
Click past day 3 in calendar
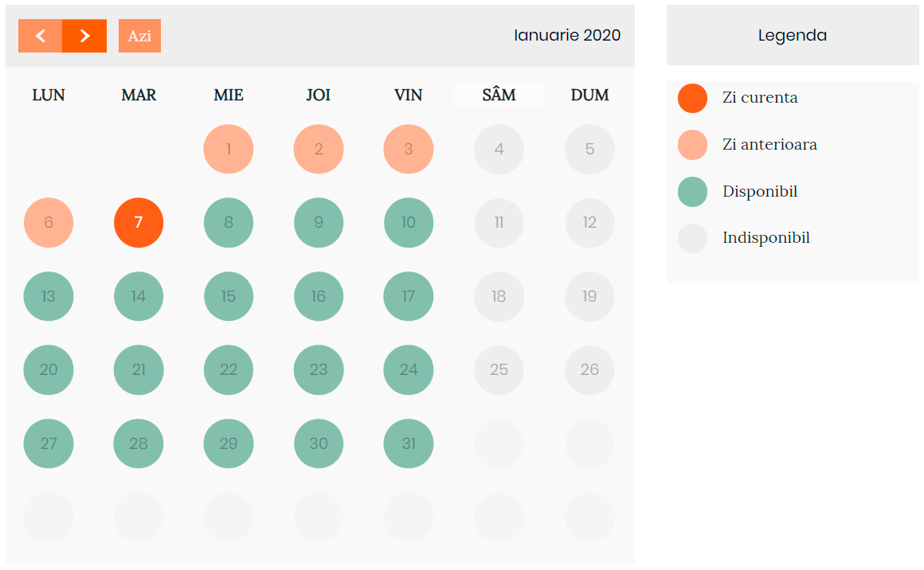point(409,149)
